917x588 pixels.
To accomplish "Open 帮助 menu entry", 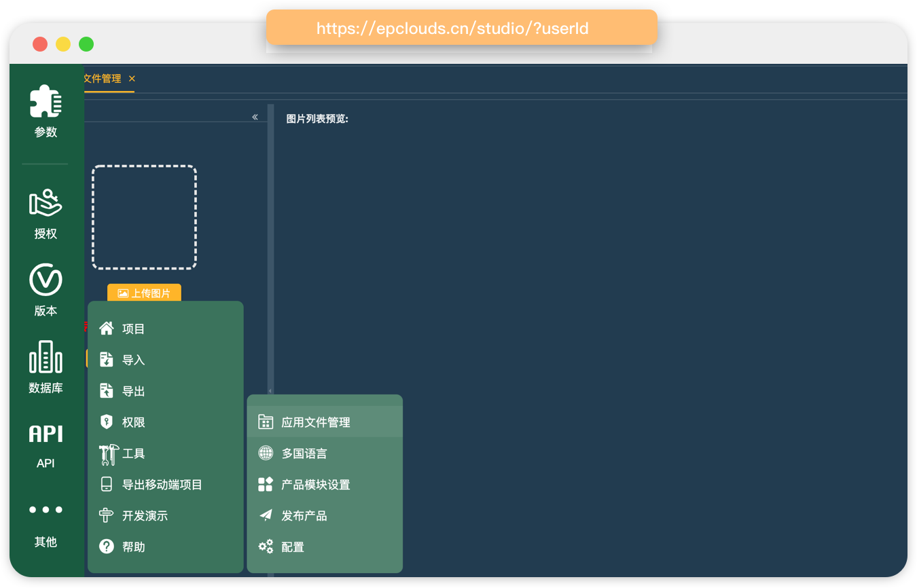I will (x=166, y=547).
